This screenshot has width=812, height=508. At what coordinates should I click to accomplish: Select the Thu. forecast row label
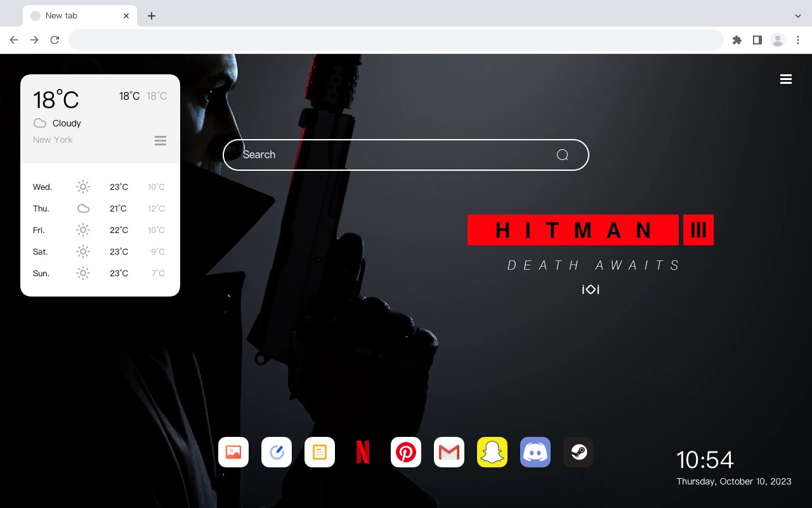tap(41, 209)
